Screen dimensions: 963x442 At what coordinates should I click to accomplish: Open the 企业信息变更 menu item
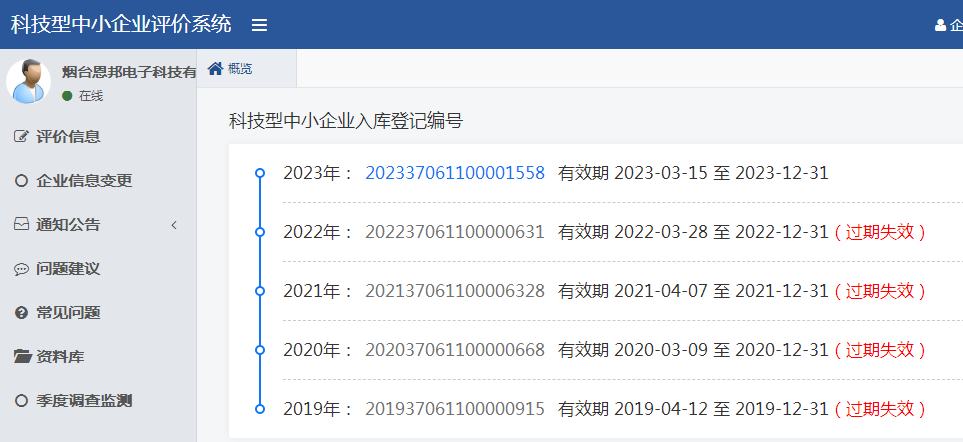pyautogui.click(x=84, y=181)
